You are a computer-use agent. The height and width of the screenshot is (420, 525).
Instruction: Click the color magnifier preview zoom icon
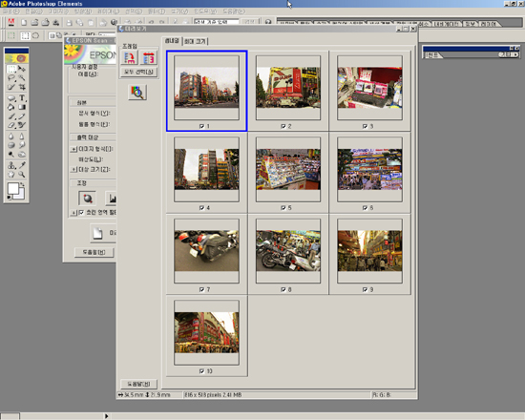[x=137, y=92]
